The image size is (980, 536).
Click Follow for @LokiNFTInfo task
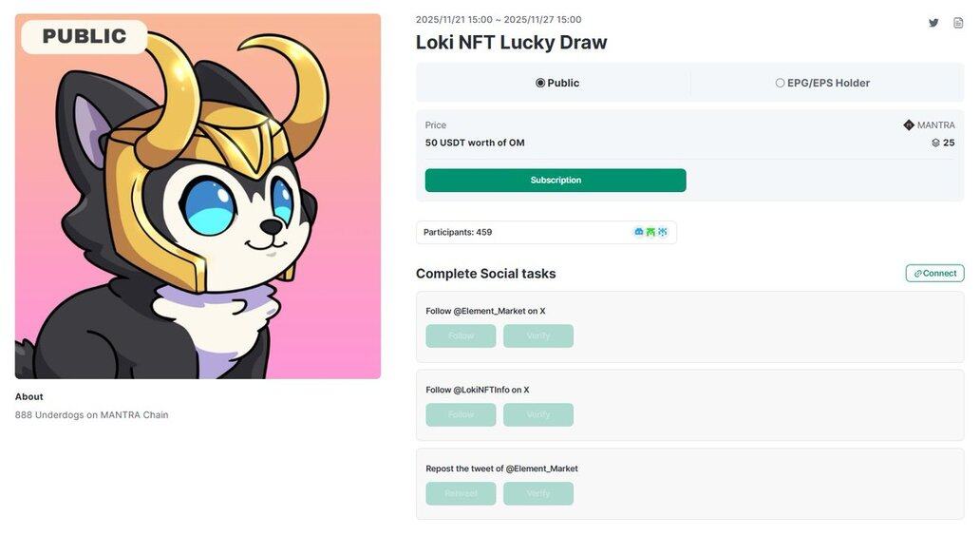point(461,415)
